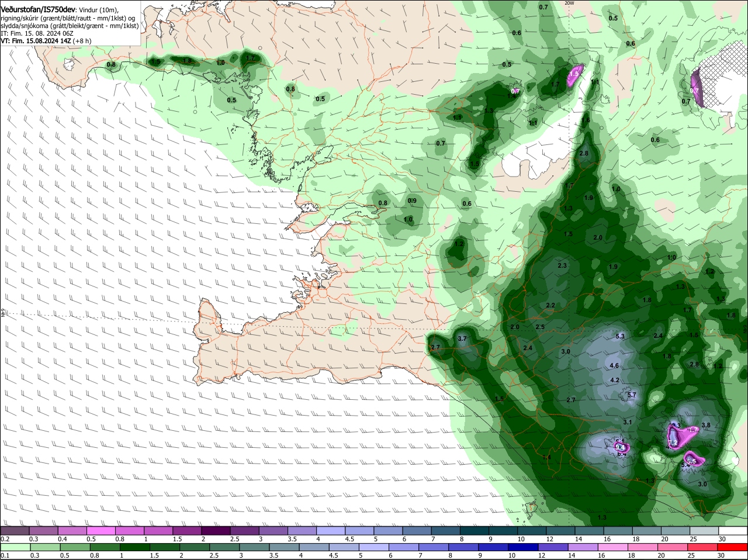
Task: Click the 5.3 precipitation value on the map
Action: 620,337
